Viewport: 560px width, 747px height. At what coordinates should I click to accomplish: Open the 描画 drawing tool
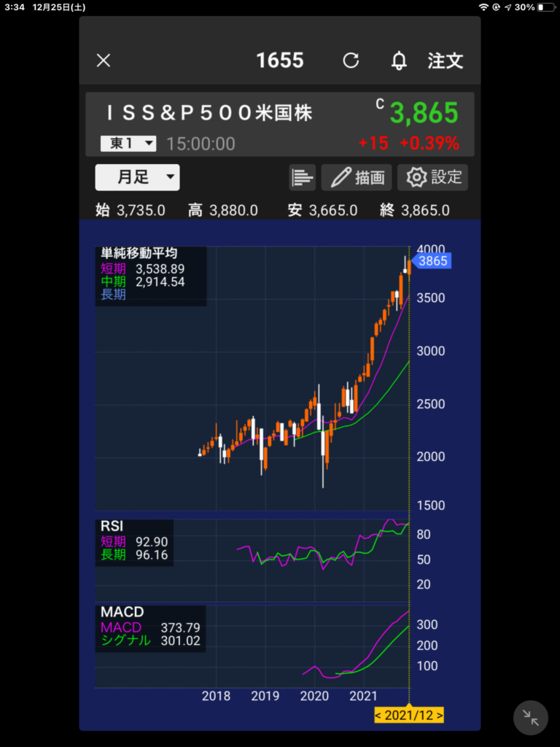(357, 177)
